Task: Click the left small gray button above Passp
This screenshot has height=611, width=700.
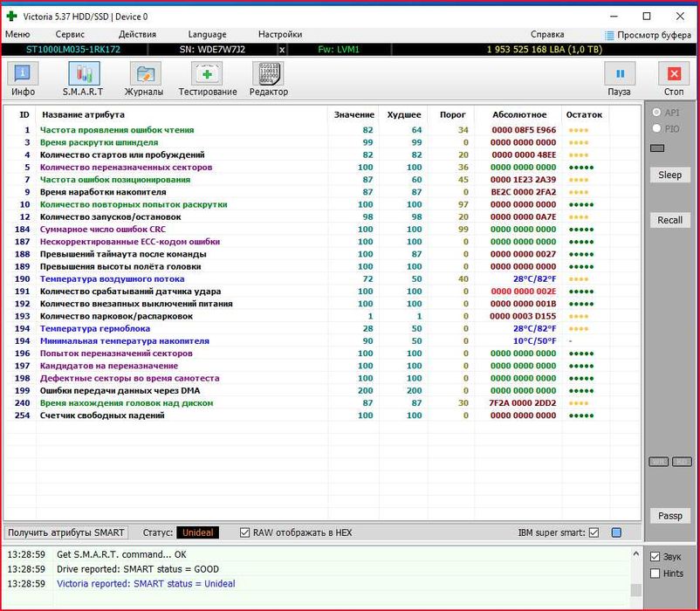Action: (658, 462)
